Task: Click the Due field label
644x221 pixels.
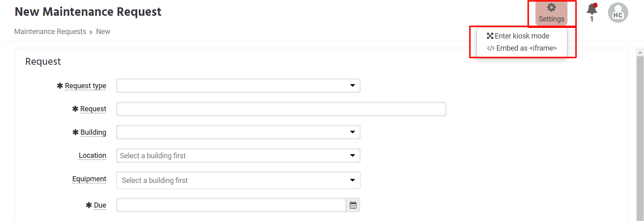Action: [x=100, y=205]
